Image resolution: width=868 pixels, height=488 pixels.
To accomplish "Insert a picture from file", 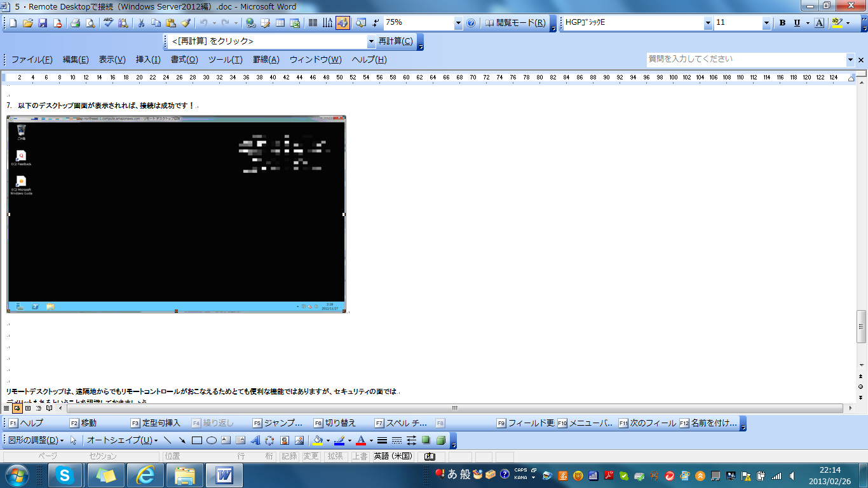I will [x=299, y=440].
